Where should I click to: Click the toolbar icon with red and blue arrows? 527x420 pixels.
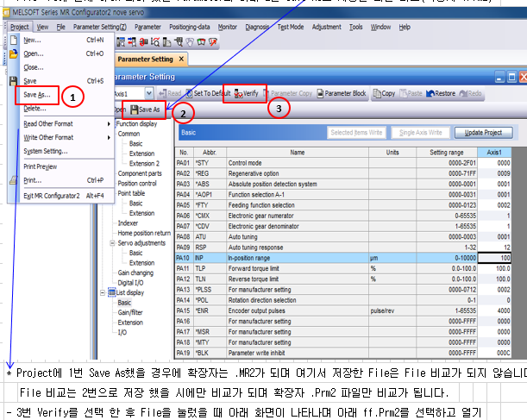coord(132,42)
